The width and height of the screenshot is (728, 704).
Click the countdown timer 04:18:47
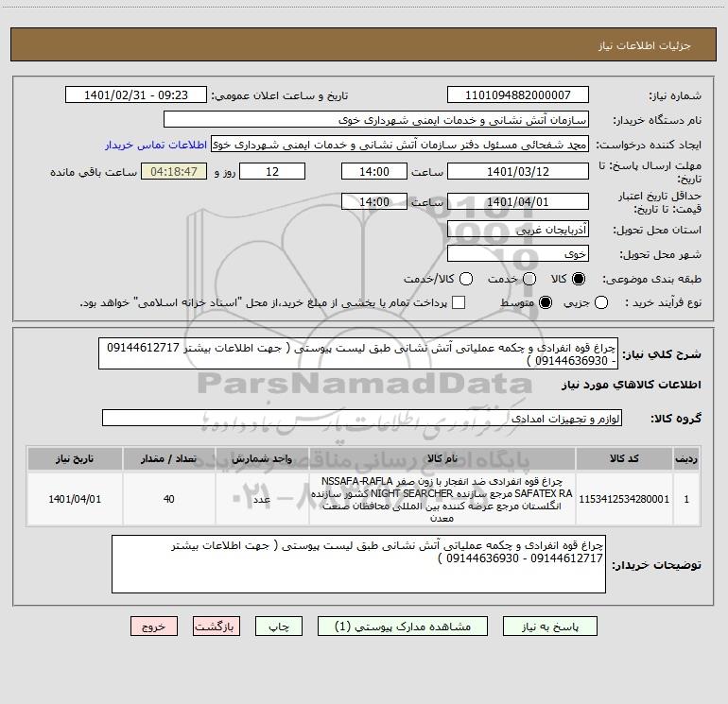pos(174,171)
